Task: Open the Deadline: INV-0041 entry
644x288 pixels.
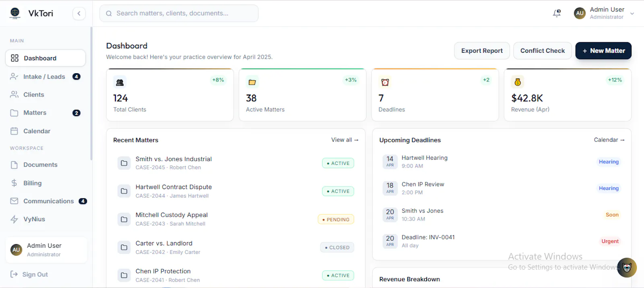Action: coord(502,241)
